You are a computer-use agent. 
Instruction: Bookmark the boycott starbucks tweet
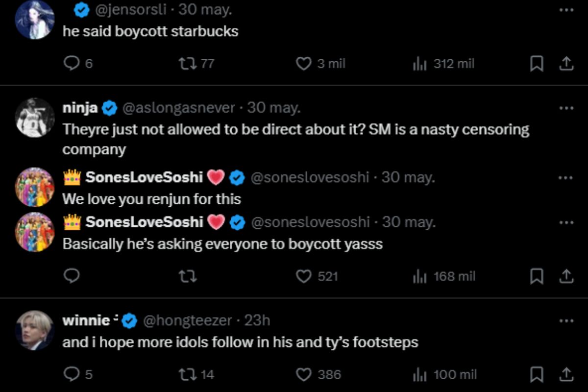[537, 63]
